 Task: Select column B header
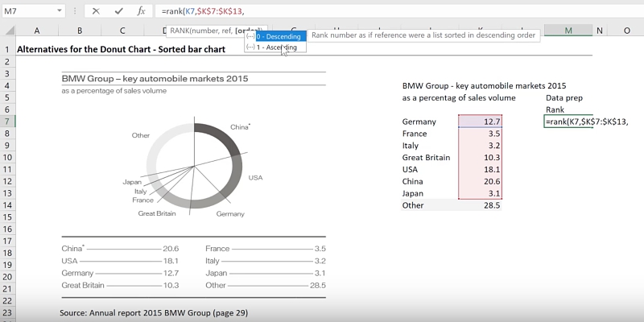(x=80, y=31)
